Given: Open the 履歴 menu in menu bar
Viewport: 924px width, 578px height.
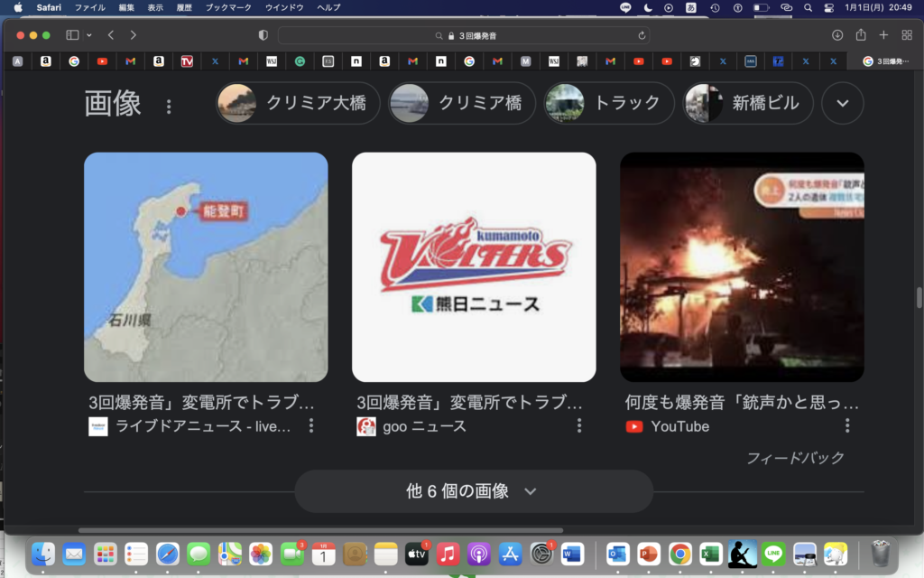Looking at the screenshot, I should coord(184,7).
